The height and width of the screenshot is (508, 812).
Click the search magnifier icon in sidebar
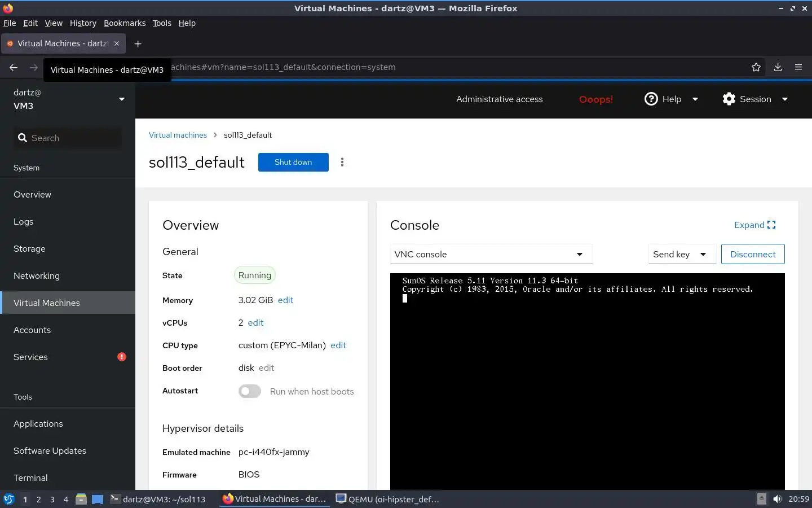click(23, 138)
